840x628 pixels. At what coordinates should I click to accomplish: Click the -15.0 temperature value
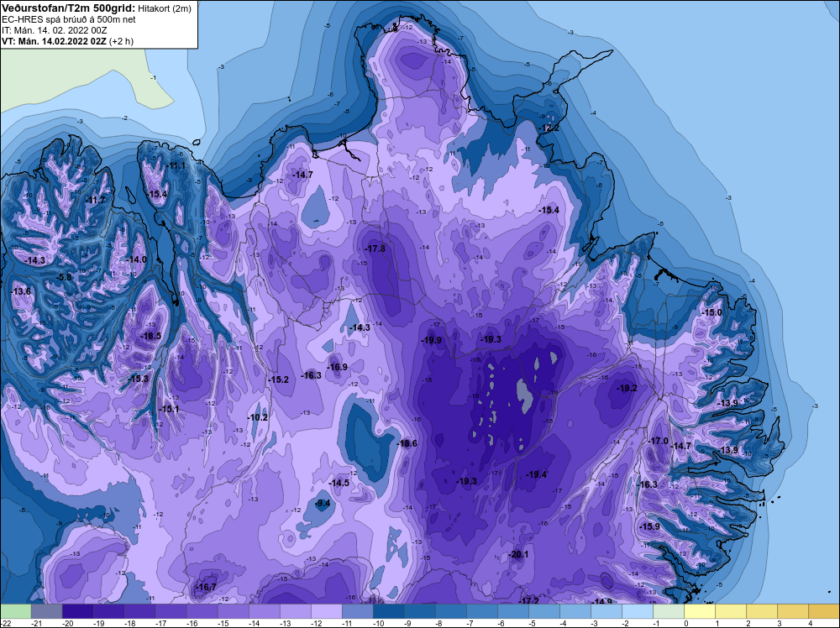(x=712, y=312)
